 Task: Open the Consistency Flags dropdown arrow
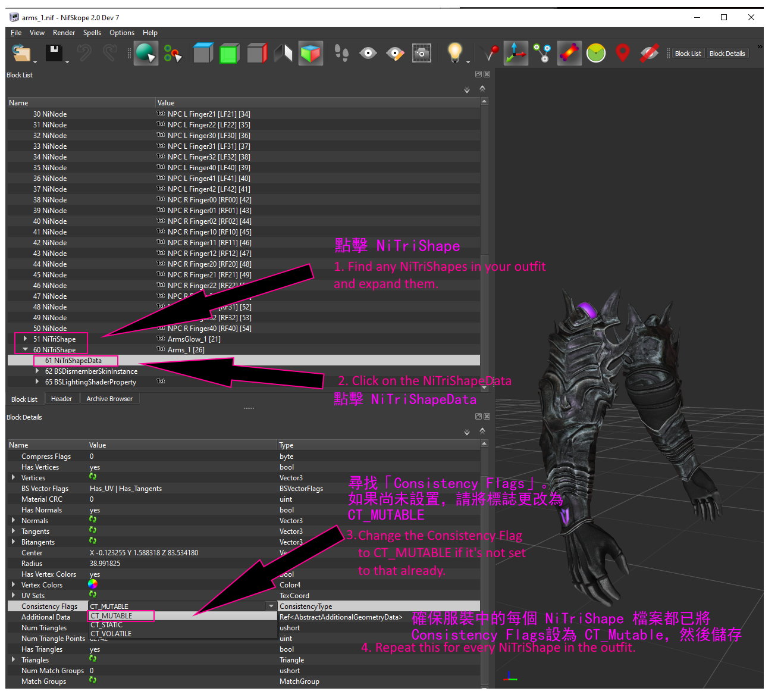pos(271,606)
